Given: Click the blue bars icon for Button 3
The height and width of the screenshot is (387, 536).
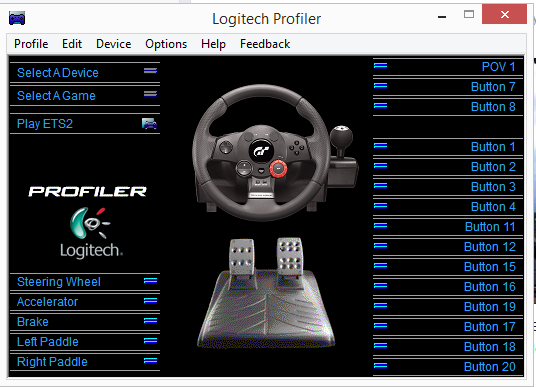Looking at the screenshot, I should (380, 186).
